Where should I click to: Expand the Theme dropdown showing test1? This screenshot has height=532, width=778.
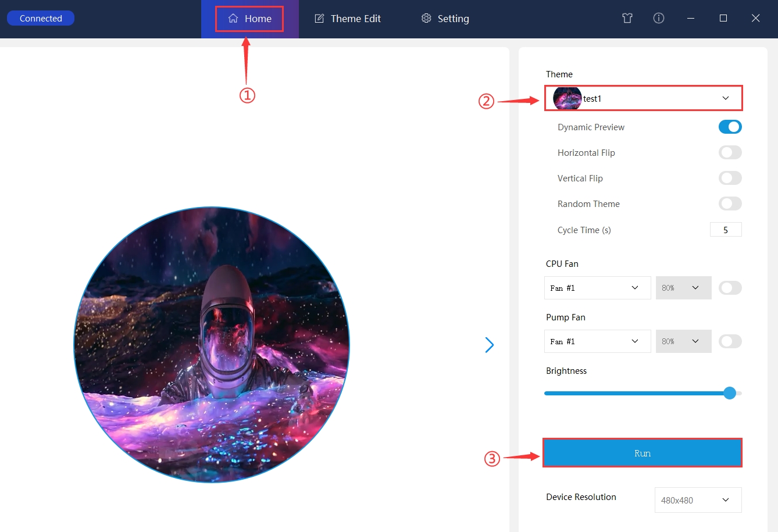pyautogui.click(x=644, y=98)
